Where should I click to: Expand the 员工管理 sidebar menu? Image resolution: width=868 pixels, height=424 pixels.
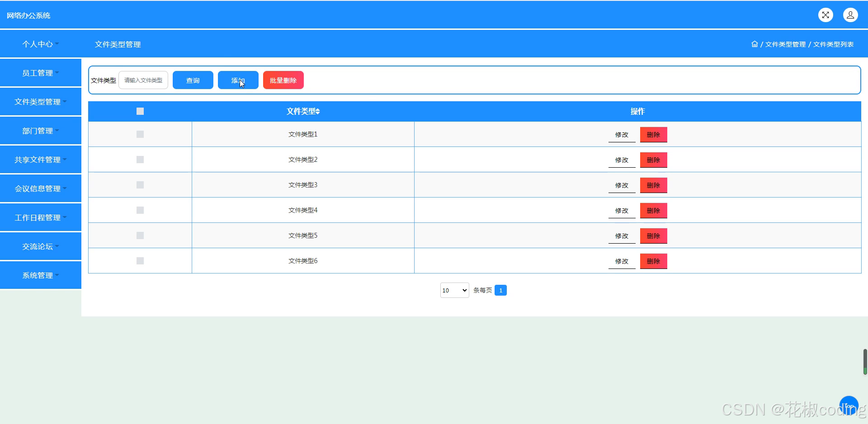(41, 73)
